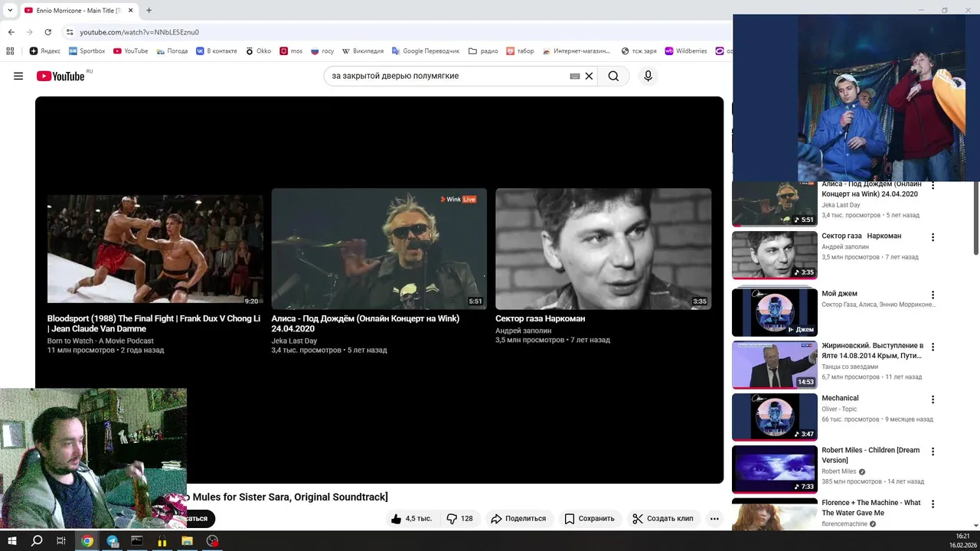Open the Mechanical sidebar video title
This screenshot has width=980, height=551.
click(840, 398)
